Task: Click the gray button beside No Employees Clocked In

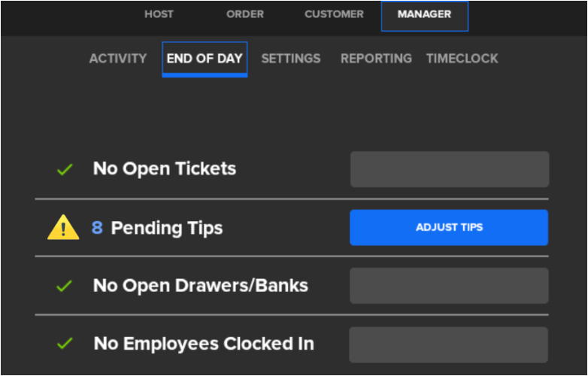Action: point(448,344)
